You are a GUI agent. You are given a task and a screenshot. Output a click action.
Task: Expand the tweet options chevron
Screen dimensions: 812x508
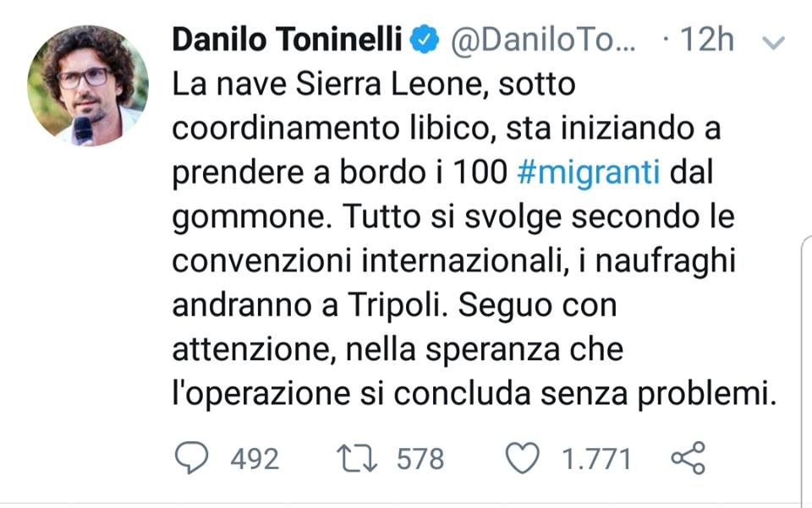pyautogui.click(x=774, y=43)
